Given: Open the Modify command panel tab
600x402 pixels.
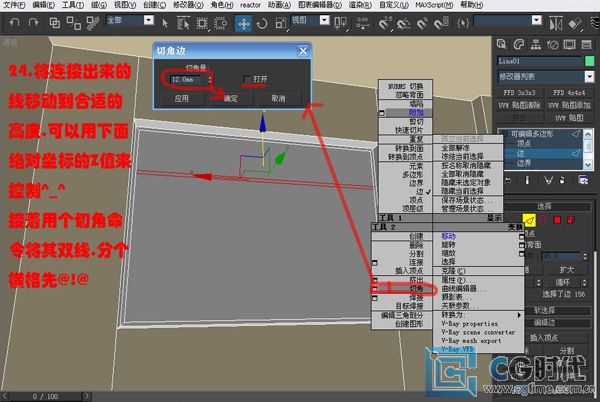Looking at the screenshot, I should click(x=518, y=45).
